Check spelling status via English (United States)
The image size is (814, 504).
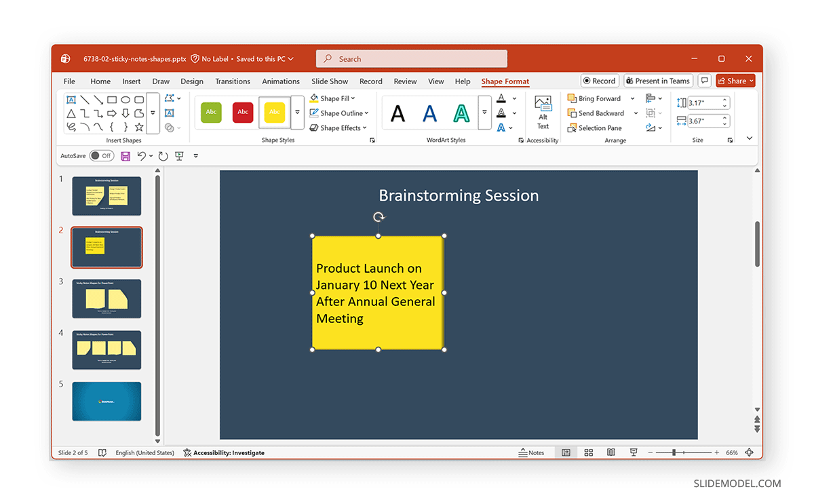click(144, 452)
